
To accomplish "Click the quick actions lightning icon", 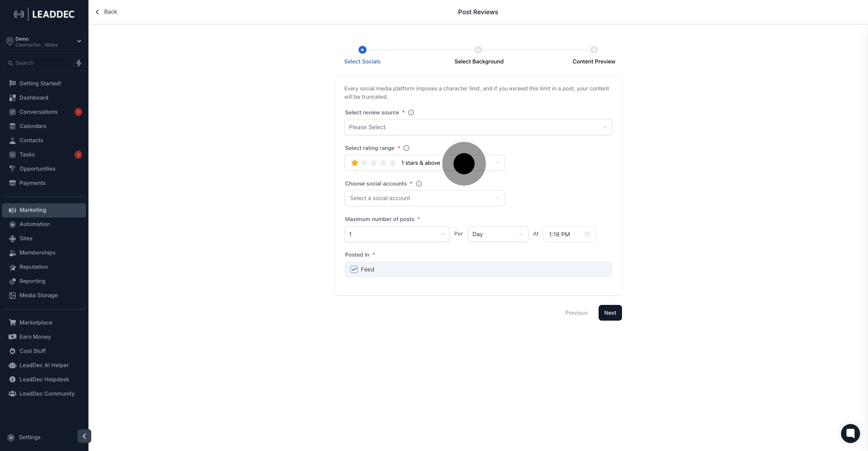I will click(78, 63).
